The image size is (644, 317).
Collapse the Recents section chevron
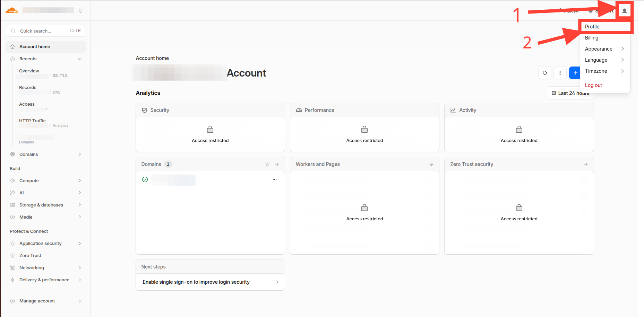coord(80,59)
